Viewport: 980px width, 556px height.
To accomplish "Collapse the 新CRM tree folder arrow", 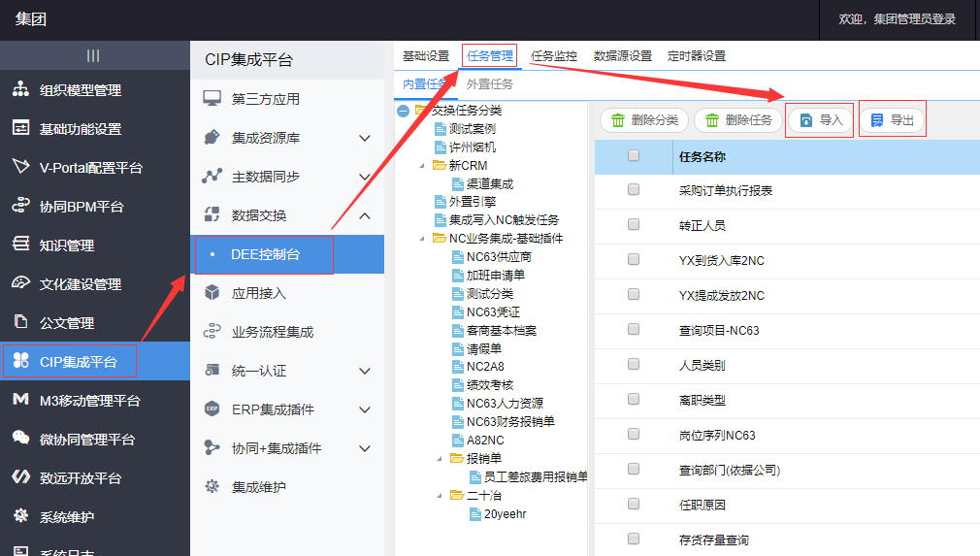I will pos(422,166).
